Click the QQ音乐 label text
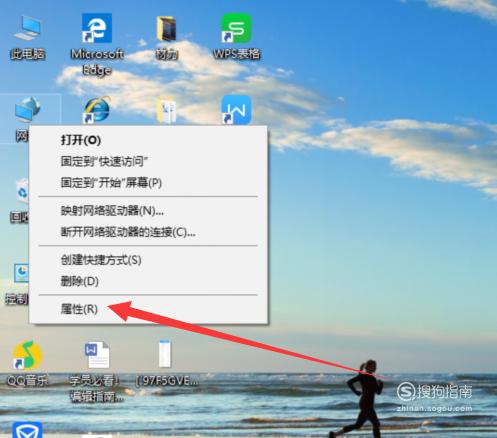Viewport: 497px width, 438px height. point(27,380)
